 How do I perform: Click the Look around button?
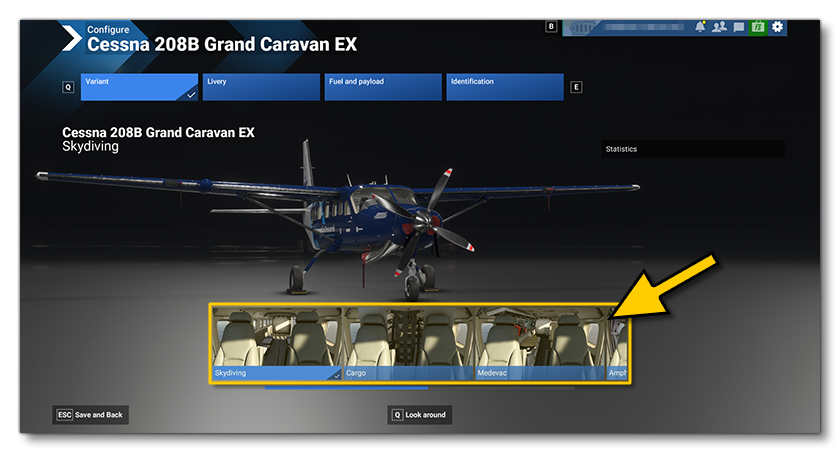coord(419,414)
